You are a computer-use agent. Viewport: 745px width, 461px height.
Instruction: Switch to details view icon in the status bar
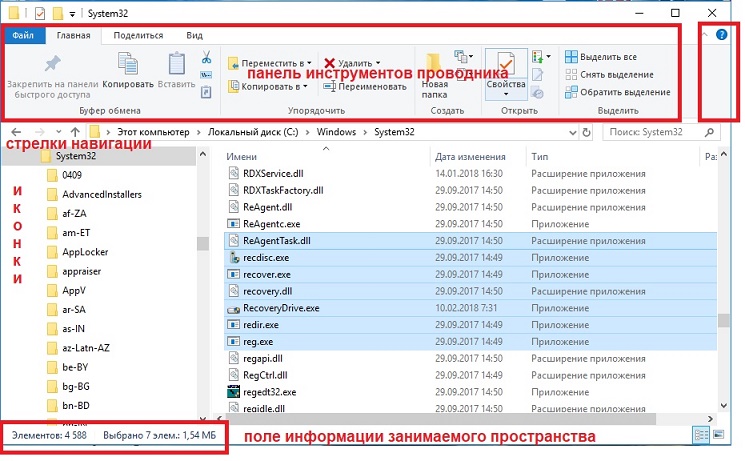click(701, 434)
